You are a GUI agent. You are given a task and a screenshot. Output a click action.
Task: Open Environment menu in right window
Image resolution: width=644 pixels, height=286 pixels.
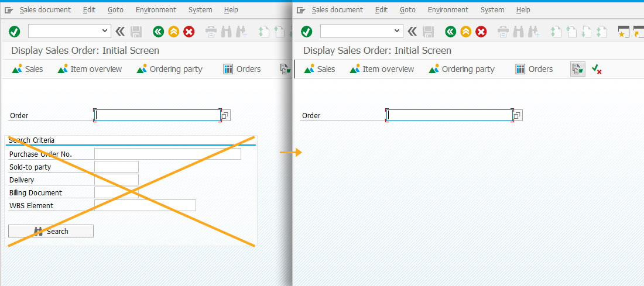448,10
